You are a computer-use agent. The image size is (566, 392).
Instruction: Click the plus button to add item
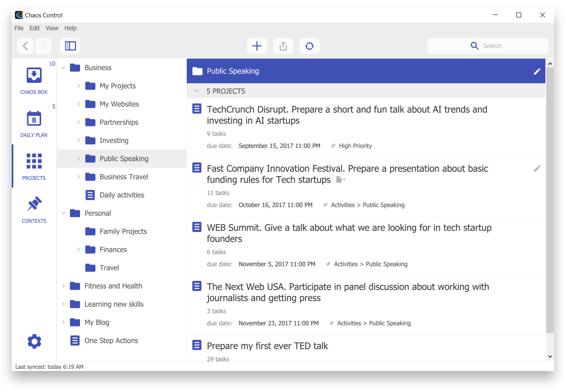257,46
